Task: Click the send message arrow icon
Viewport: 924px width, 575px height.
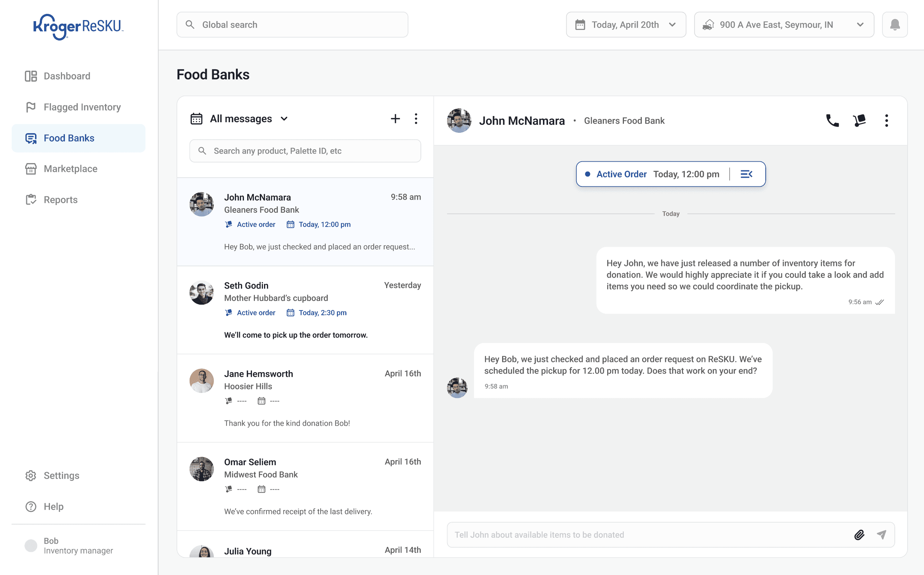Action: point(881,535)
